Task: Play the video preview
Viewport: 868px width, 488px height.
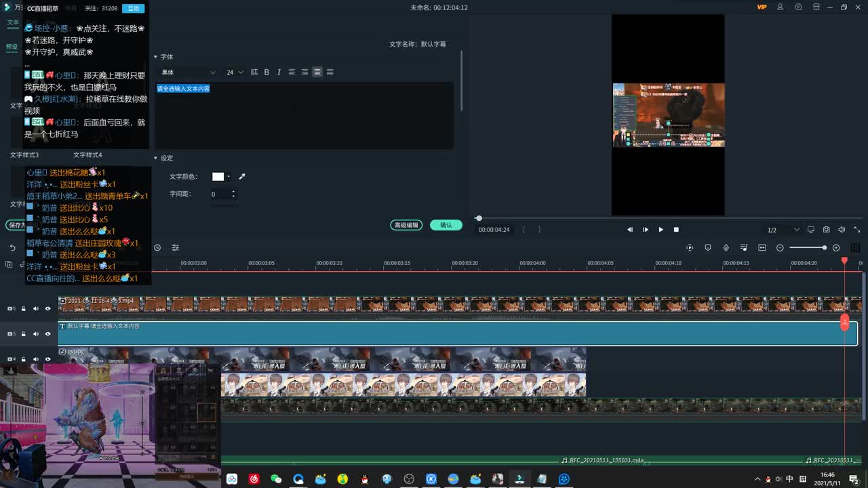Action: point(660,230)
